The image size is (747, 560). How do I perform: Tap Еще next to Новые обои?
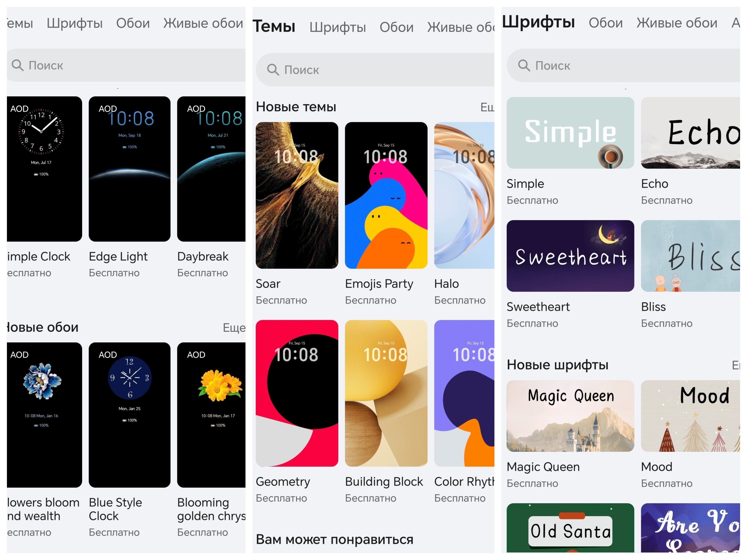click(x=234, y=327)
